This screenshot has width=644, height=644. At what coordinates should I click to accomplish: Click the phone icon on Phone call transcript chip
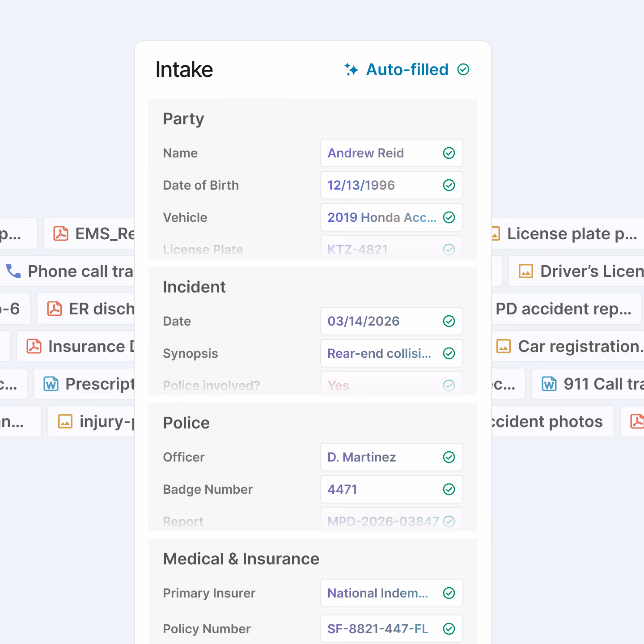click(13, 271)
